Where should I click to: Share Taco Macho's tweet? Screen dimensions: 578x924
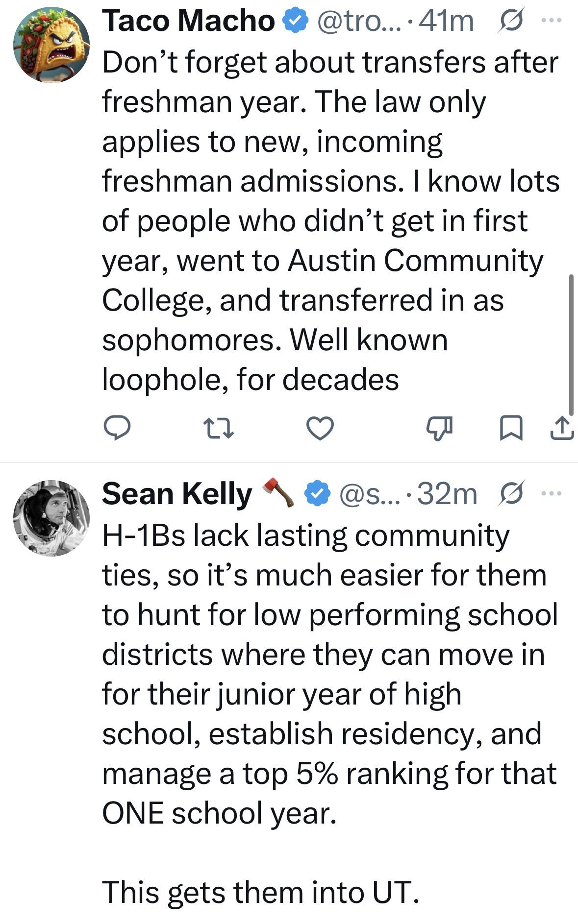(562, 428)
